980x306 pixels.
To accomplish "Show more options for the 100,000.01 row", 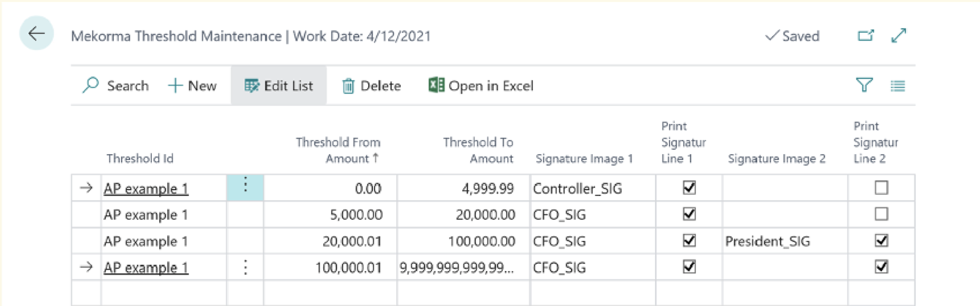I will pyautogui.click(x=245, y=267).
